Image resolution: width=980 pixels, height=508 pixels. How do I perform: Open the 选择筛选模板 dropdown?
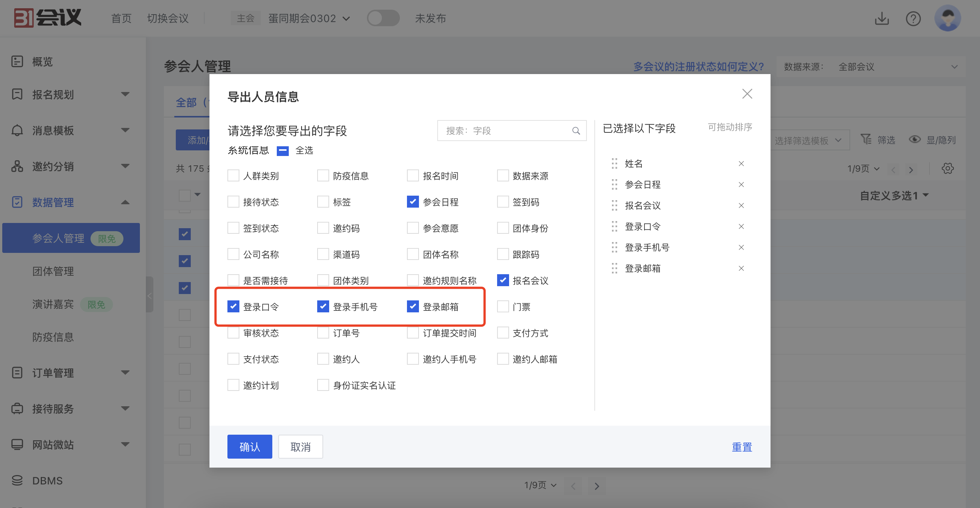[808, 140]
